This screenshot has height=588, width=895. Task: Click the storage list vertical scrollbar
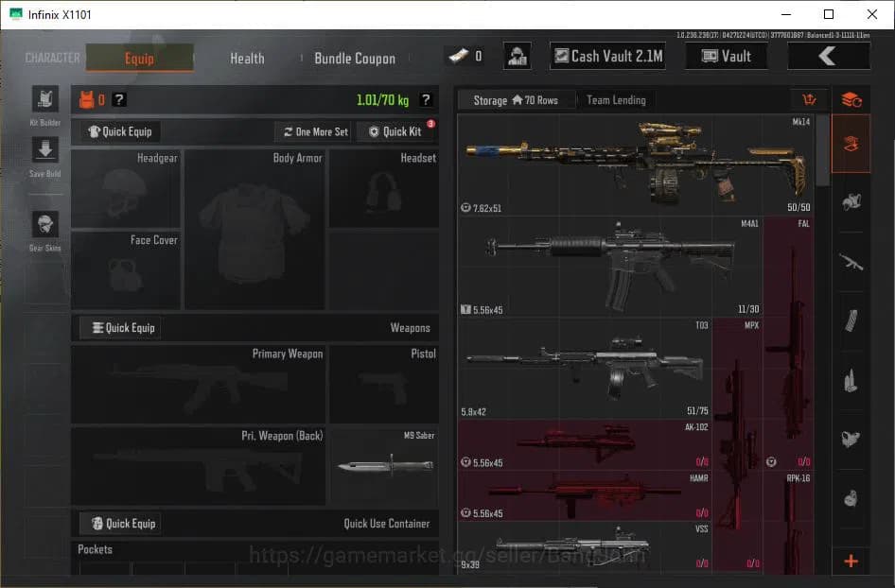coord(822,151)
